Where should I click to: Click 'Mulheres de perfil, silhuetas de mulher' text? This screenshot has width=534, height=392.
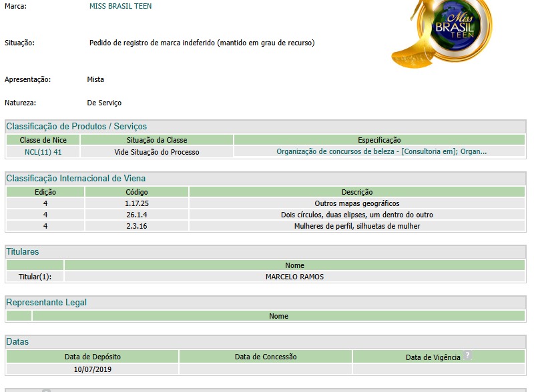357,226
